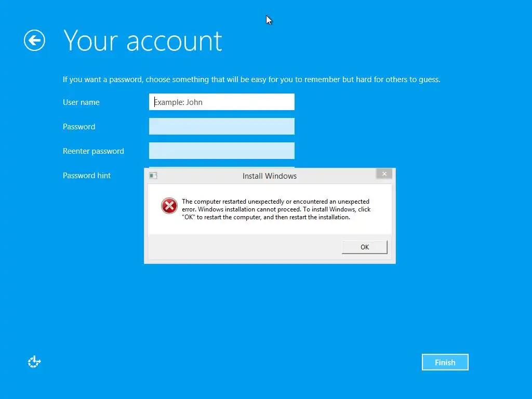Screen dimensions: 532x399
Task: Focus the User name input field
Action: click(x=221, y=102)
